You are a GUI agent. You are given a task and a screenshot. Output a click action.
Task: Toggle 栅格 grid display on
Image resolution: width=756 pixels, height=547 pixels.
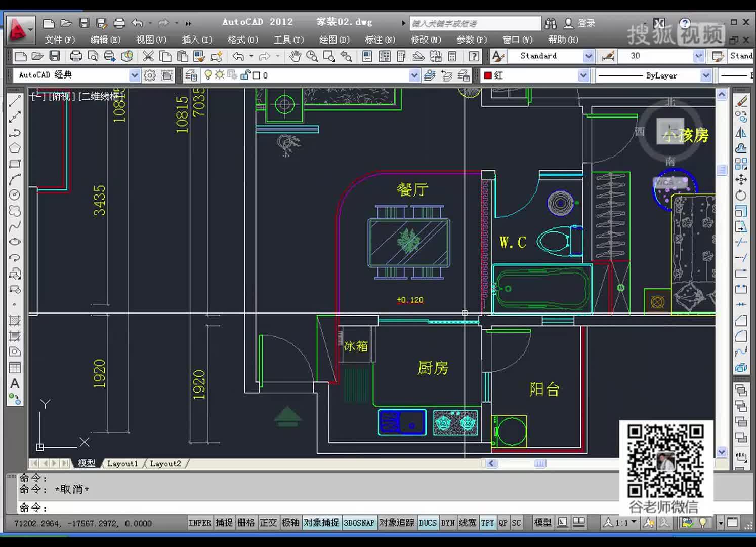point(246,522)
